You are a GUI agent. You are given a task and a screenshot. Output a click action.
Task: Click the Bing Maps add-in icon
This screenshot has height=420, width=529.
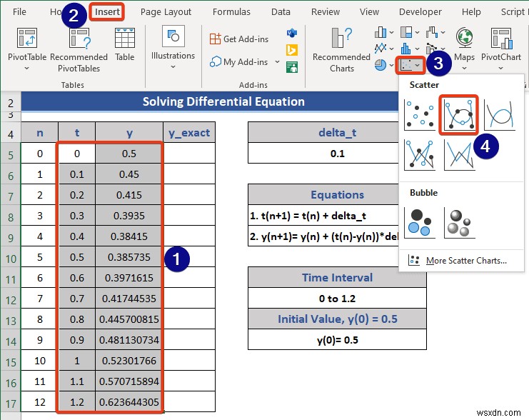pyautogui.click(x=292, y=50)
